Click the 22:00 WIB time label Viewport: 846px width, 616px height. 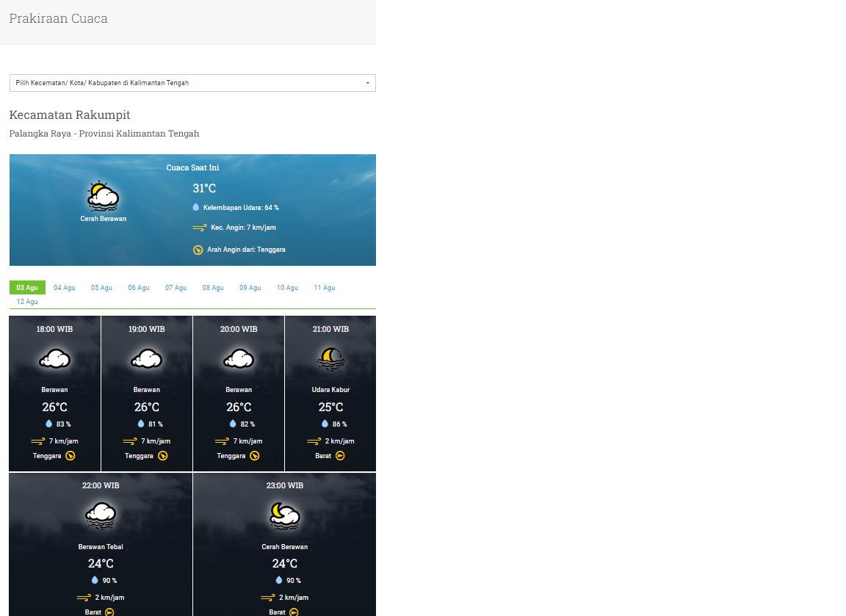tap(101, 485)
